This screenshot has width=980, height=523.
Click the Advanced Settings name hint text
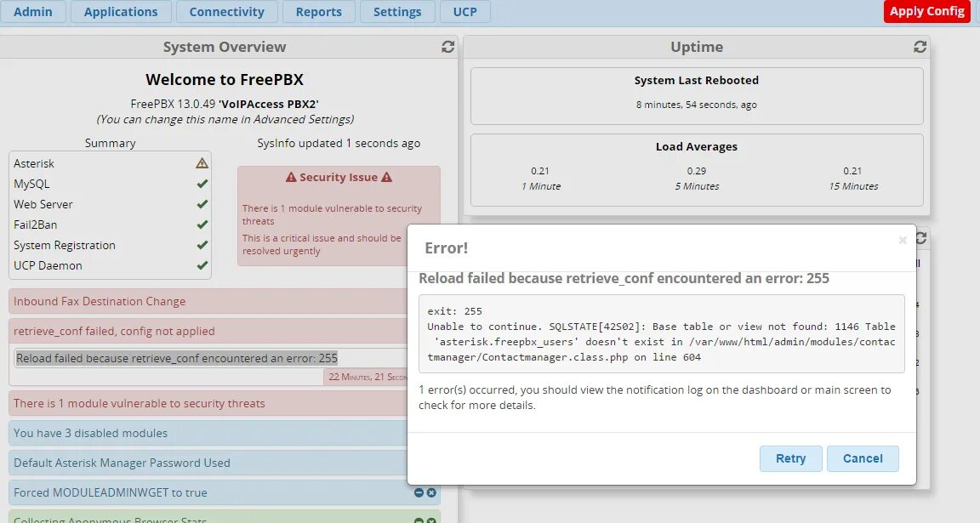pos(225,119)
